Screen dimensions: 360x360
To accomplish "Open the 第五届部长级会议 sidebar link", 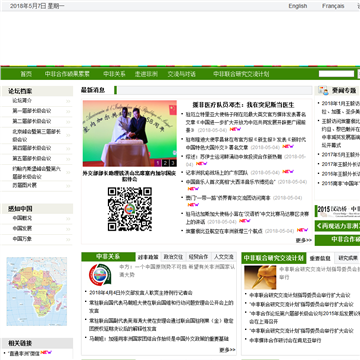I will click(x=32, y=158).
